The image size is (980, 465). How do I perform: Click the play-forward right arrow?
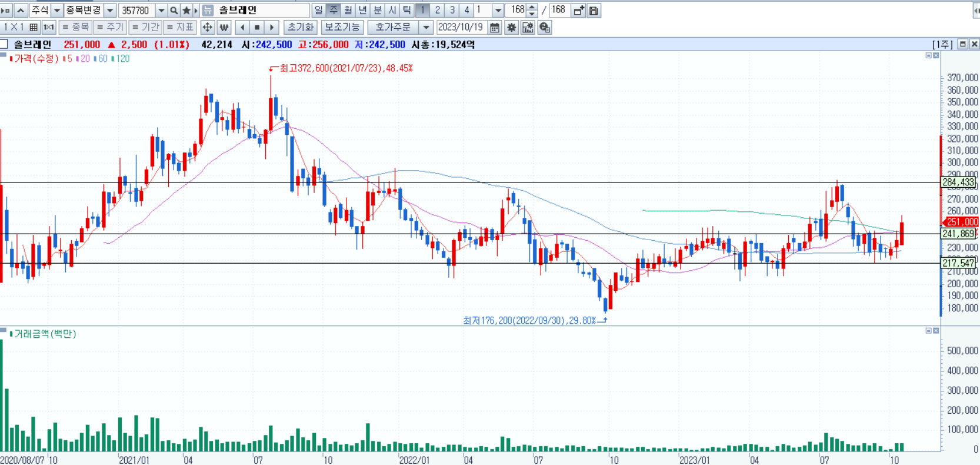coord(272,27)
